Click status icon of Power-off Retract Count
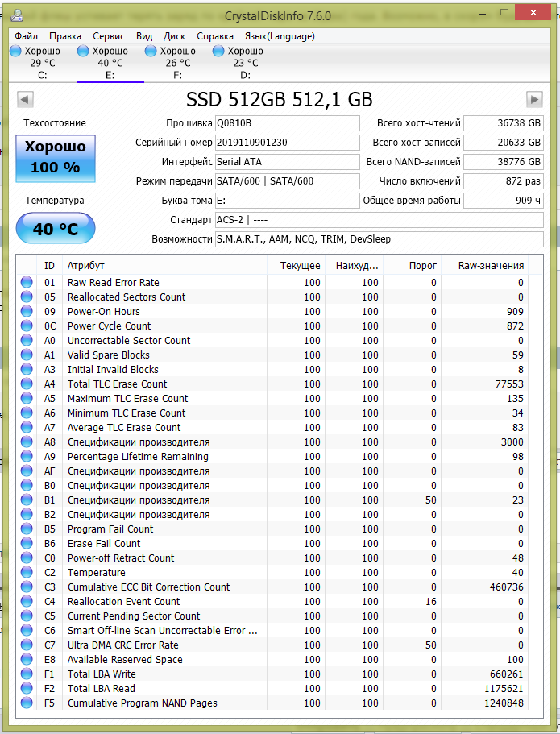The width and height of the screenshot is (560, 734). tap(27, 558)
